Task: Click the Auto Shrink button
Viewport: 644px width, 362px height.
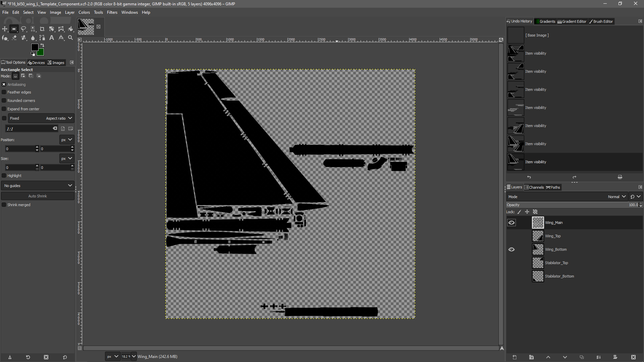Action: point(38,196)
